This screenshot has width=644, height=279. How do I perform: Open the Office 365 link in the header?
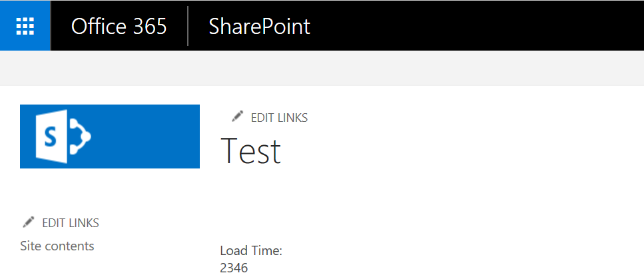tap(119, 26)
